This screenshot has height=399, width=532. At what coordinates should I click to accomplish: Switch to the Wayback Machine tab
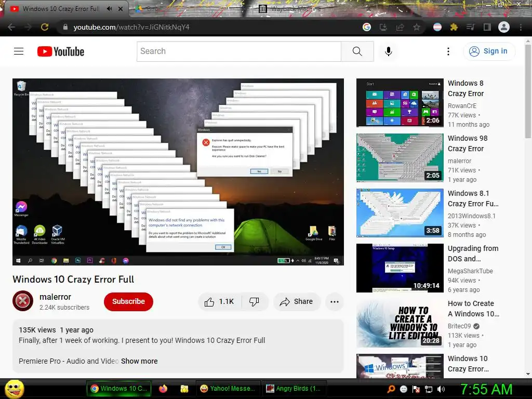click(x=295, y=9)
